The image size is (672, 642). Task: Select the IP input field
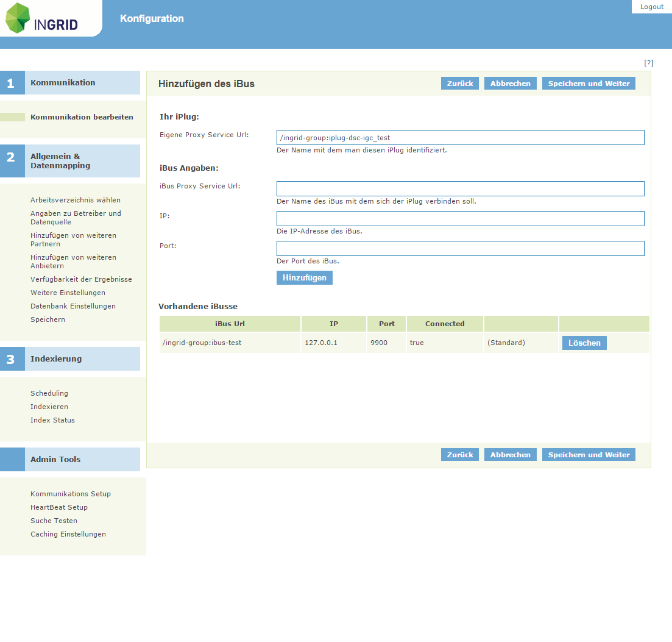pyautogui.click(x=460, y=219)
